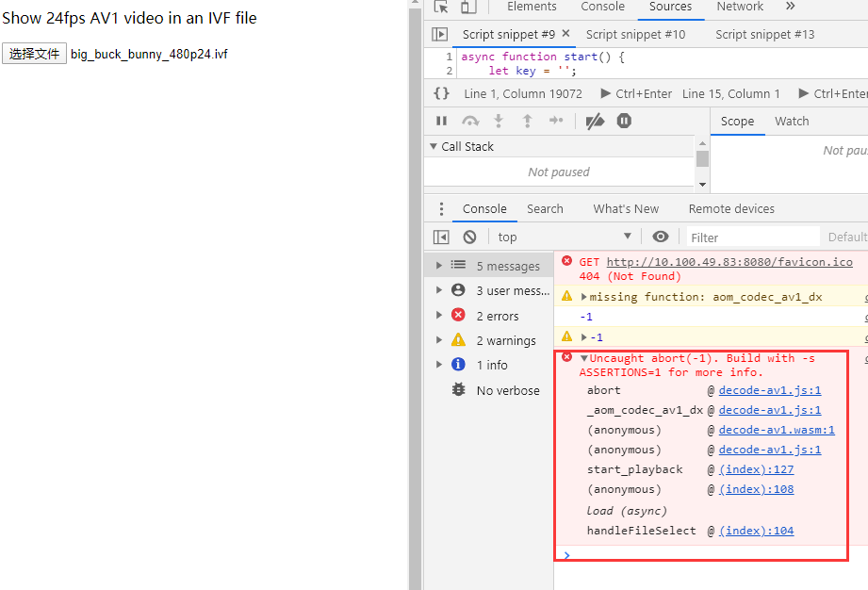This screenshot has height=590, width=868.
Task: Switch to the top Console tab
Action: (x=602, y=7)
